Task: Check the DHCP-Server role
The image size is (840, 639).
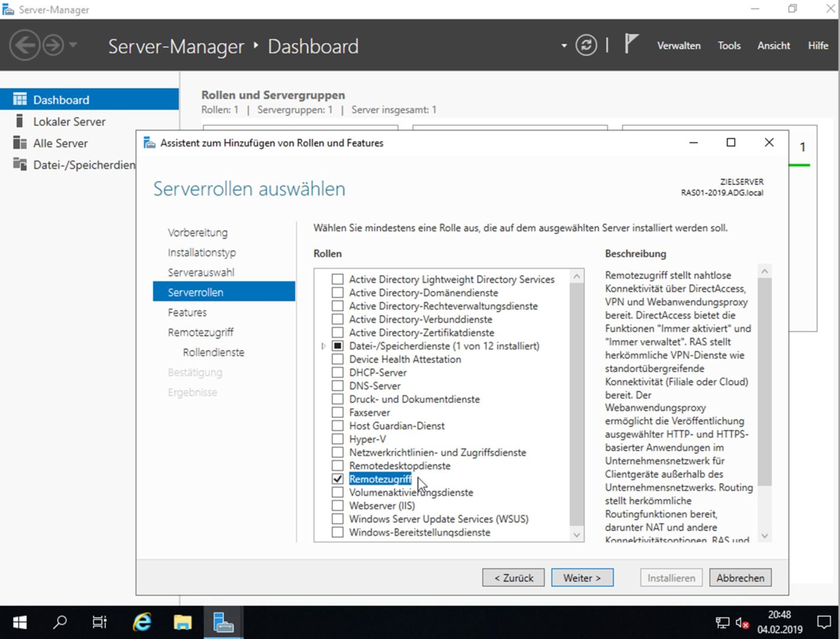Action: [x=337, y=372]
